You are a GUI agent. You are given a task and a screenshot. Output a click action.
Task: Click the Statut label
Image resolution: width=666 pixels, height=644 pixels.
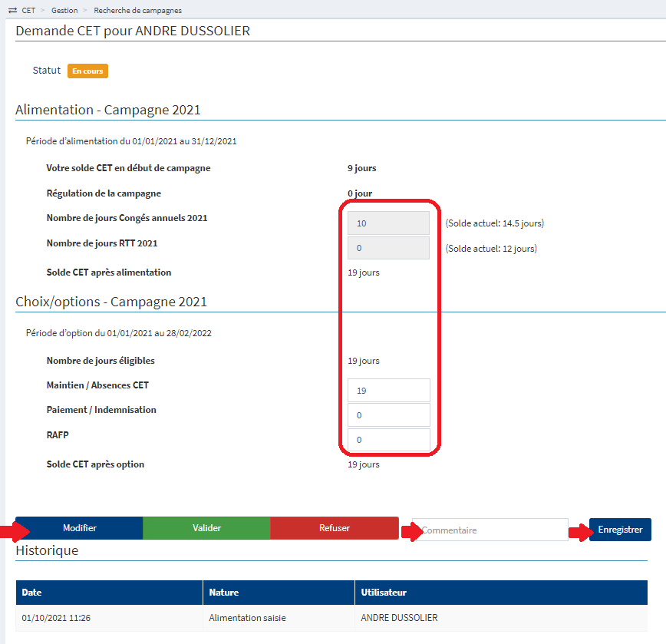coord(46,70)
